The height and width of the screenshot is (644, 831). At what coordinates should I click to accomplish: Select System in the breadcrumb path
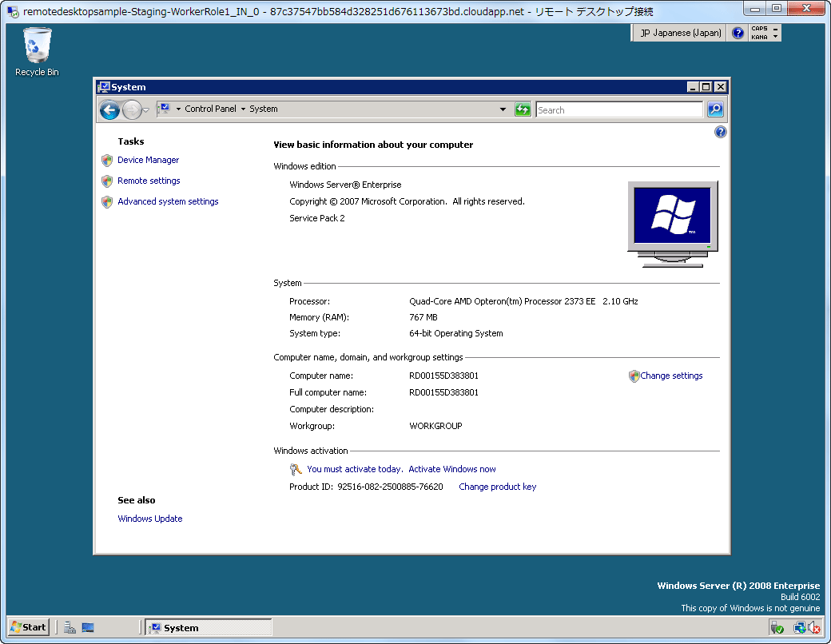[x=264, y=109]
